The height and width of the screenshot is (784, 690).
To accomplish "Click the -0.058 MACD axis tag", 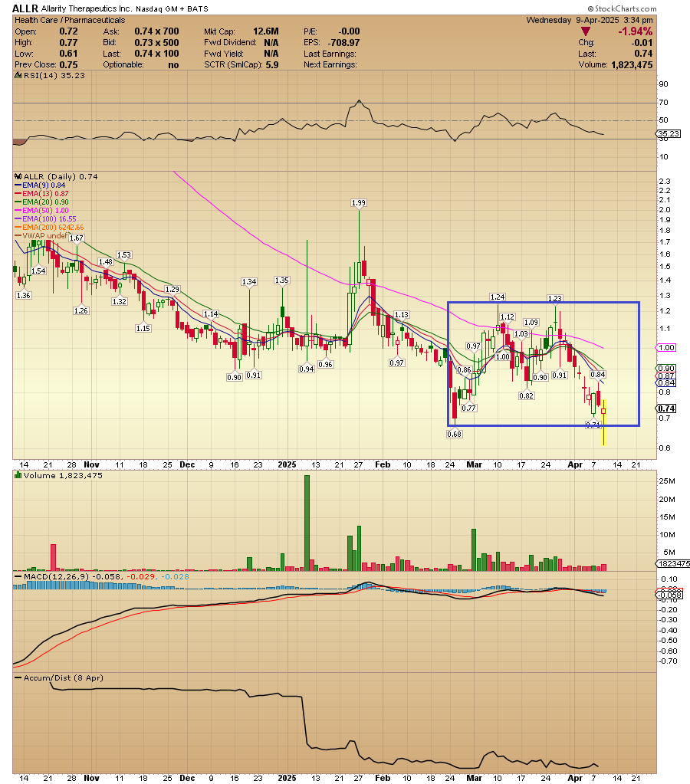I will click(x=669, y=595).
